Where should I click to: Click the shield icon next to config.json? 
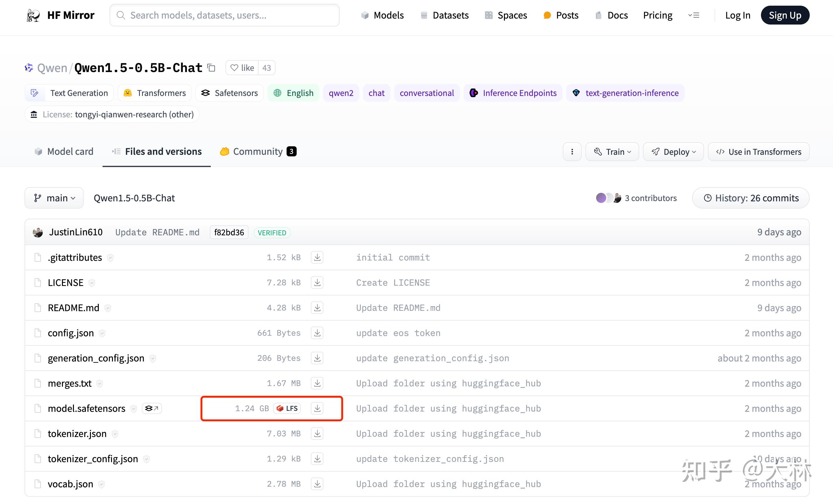click(102, 333)
